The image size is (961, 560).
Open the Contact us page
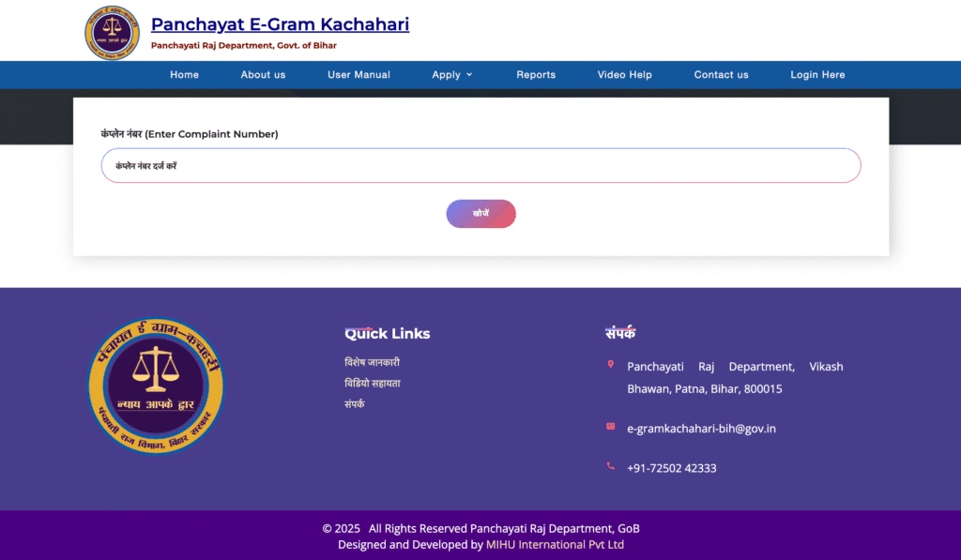coord(722,75)
